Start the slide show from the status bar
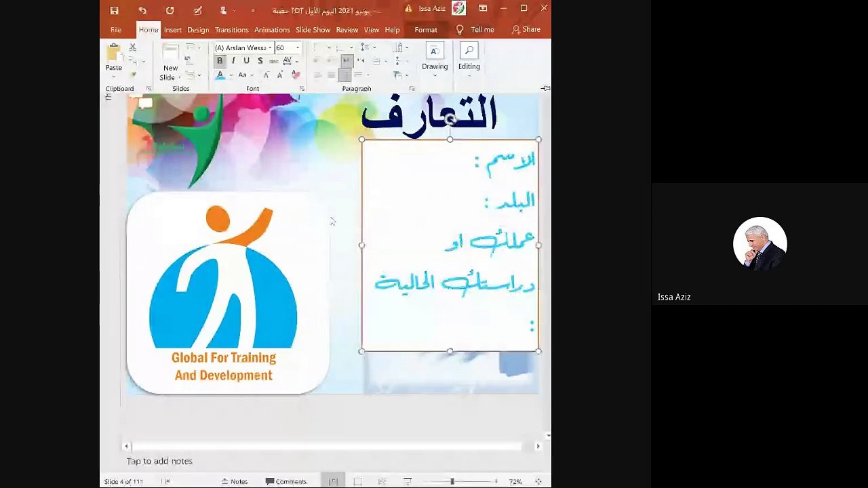The width and height of the screenshot is (868, 488). coord(408,481)
